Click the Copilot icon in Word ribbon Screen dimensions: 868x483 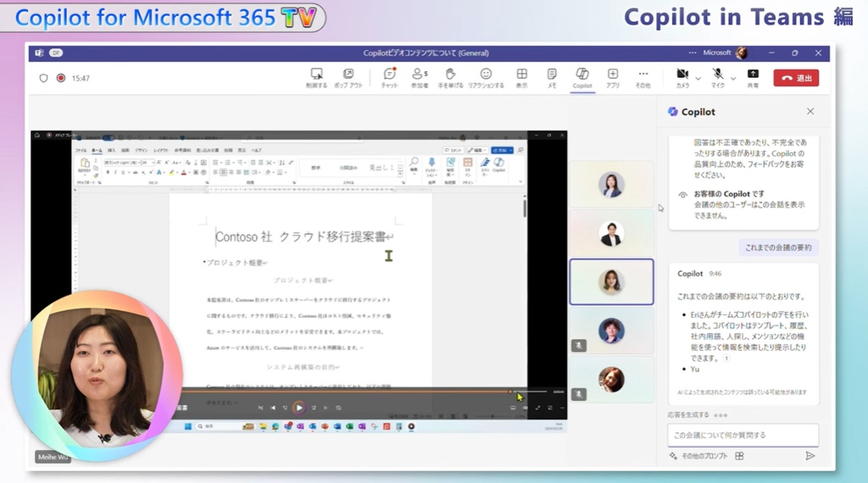[x=498, y=165]
